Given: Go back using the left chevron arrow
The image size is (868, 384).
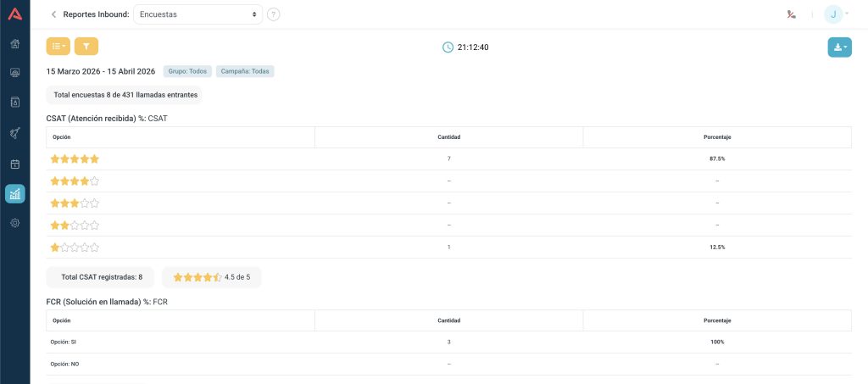Looking at the screenshot, I should [53, 14].
